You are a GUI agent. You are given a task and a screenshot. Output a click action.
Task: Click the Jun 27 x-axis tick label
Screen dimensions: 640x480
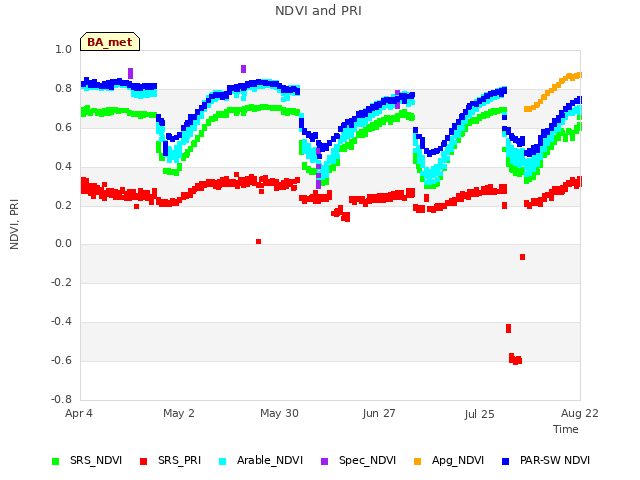pyautogui.click(x=379, y=413)
